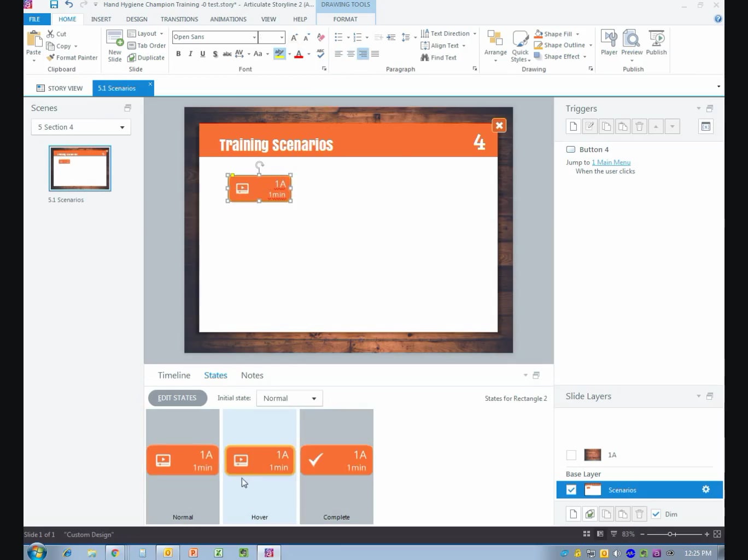
Task: Select the Format Painter tool
Action: click(x=72, y=57)
